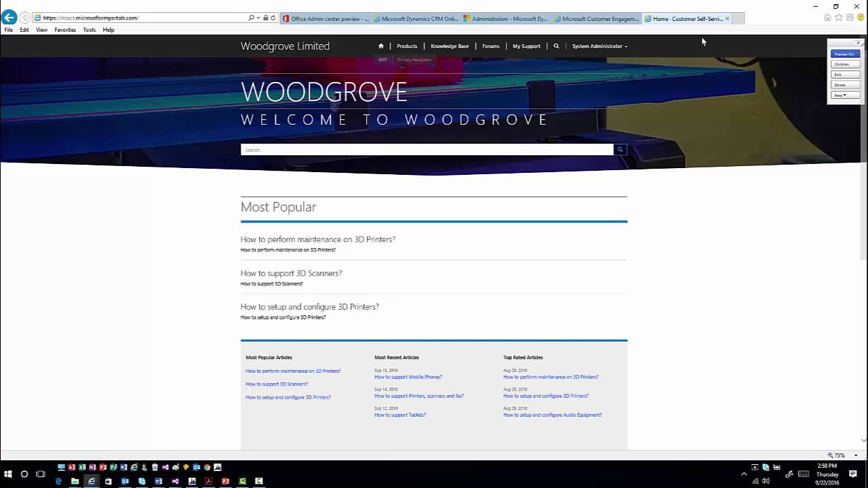This screenshot has width=868, height=488.
Task: Click the browser Back arrow button
Action: tap(9, 18)
